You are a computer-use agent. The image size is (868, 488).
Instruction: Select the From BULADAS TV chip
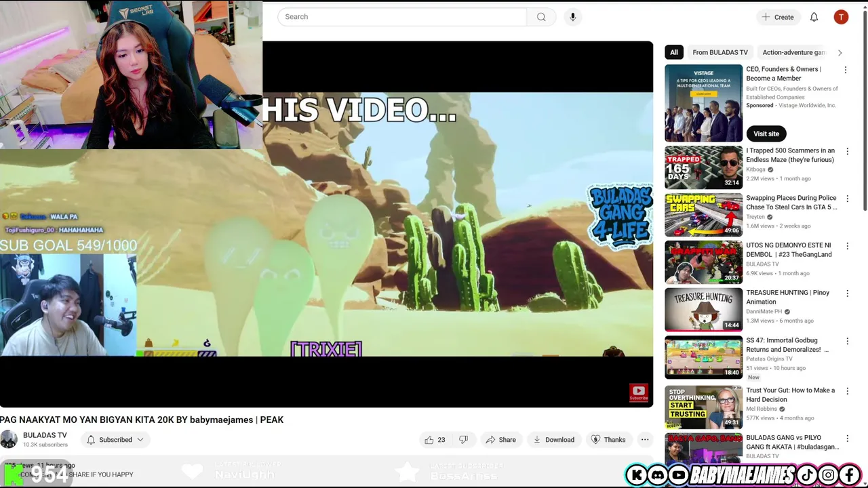point(720,52)
